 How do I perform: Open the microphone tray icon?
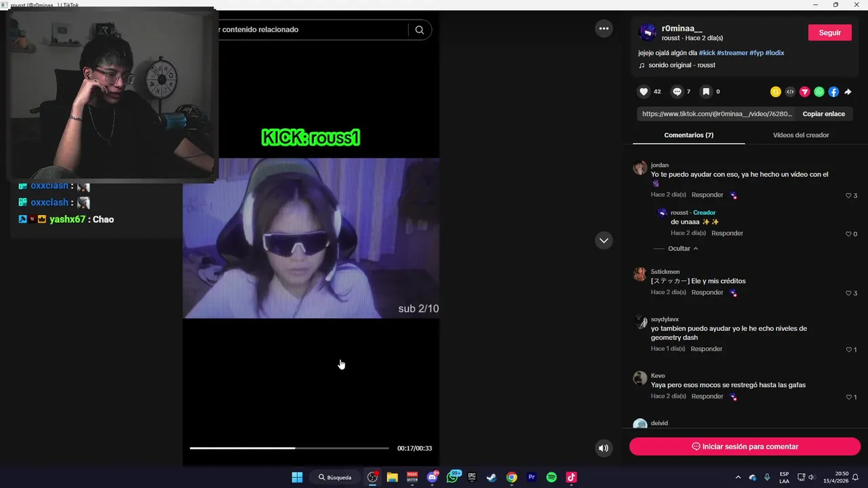[767, 477]
